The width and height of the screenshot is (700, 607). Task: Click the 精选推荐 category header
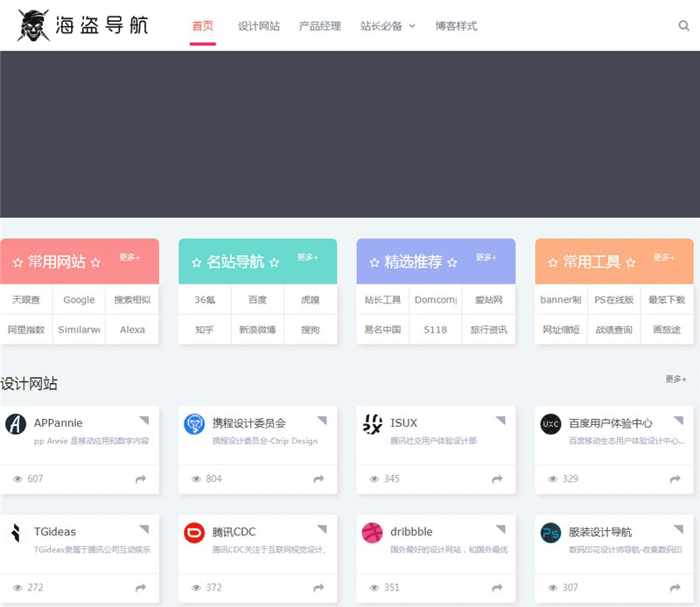point(436,262)
